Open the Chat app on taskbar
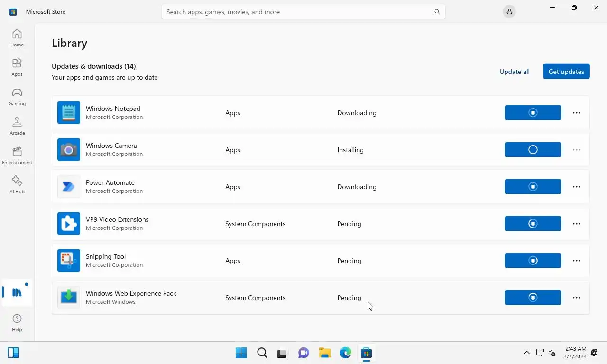 coord(303,353)
